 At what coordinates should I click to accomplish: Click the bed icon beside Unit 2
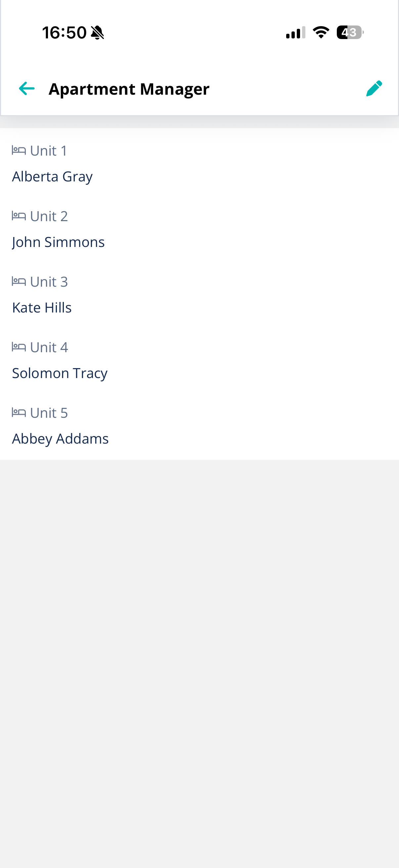pyautogui.click(x=19, y=216)
